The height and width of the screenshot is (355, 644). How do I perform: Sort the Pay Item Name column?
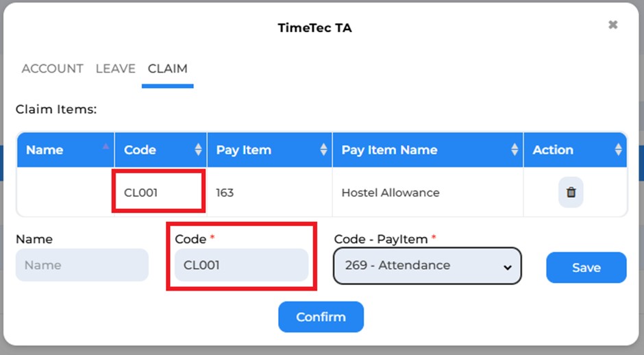[515, 149]
